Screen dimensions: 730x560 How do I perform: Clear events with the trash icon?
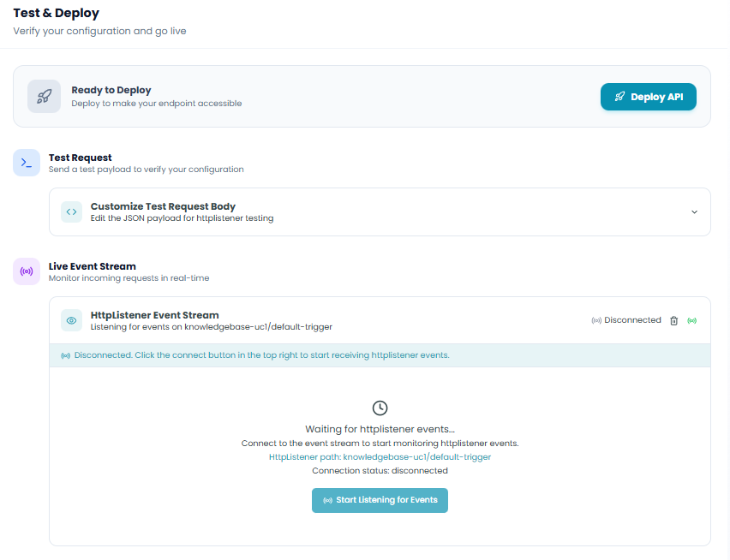pyautogui.click(x=673, y=320)
